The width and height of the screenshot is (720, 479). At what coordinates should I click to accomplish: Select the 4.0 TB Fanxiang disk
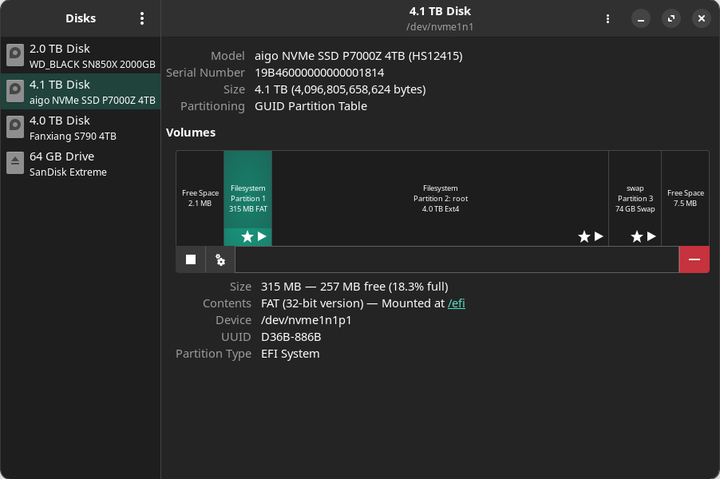[x=80, y=127]
